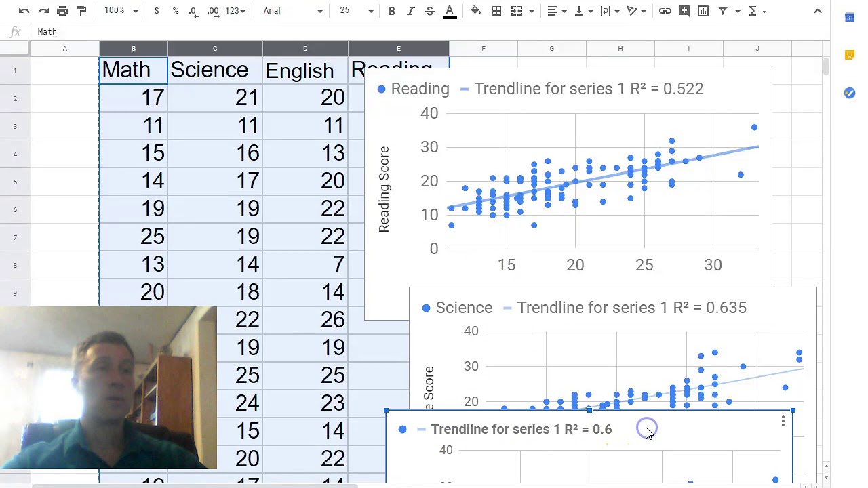868x488 pixels.
Task: Open the Arial font dropdown
Action: 293,11
